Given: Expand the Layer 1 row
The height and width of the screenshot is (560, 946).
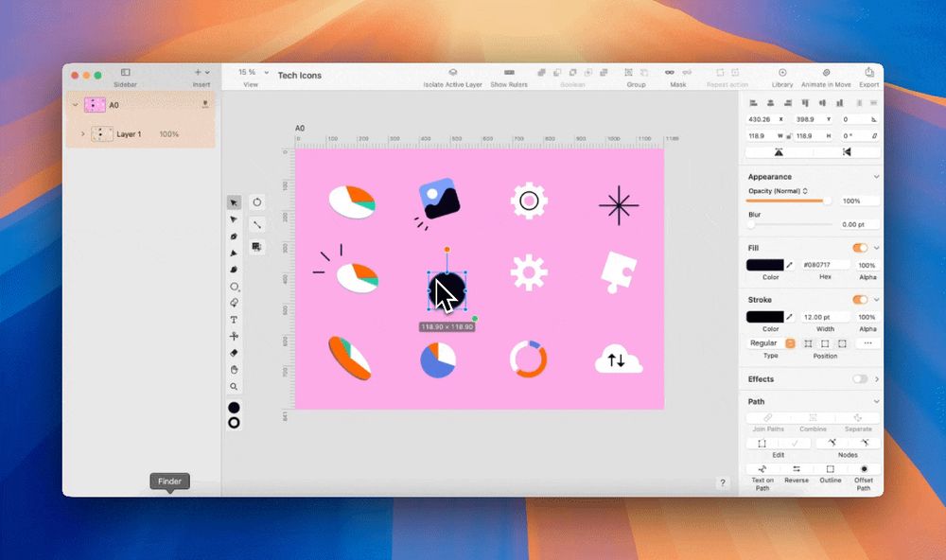Looking at the screenshot, I should click(82, 134).
